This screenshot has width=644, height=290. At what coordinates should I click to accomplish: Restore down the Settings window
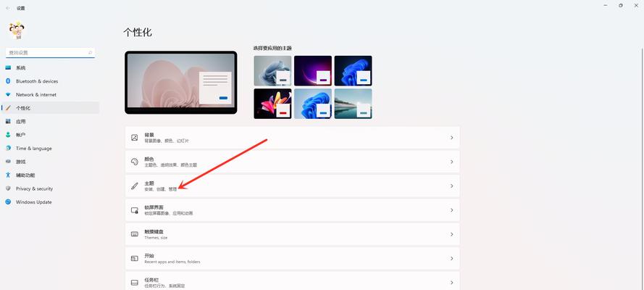(x=621, y=5)
